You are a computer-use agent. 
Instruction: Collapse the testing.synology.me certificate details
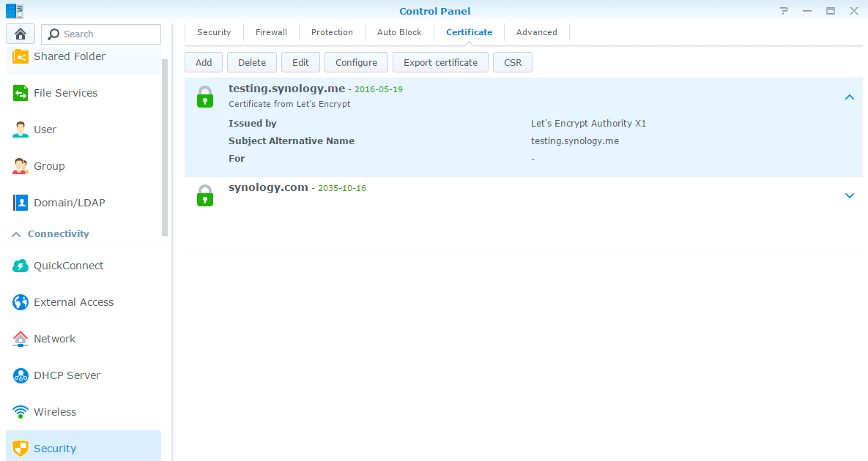pos(850,97)
